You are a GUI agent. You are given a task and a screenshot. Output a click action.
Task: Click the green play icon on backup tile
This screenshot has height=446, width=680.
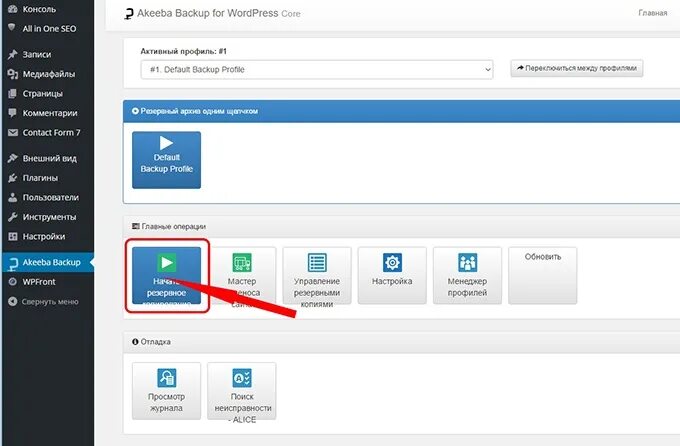tap(167, 262)
